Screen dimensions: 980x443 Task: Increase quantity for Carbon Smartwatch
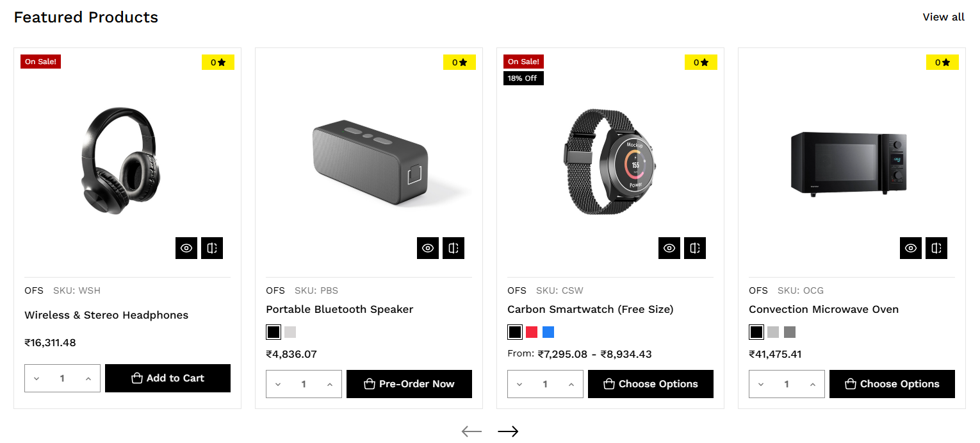pyautogui.click(x=571, y=385)
